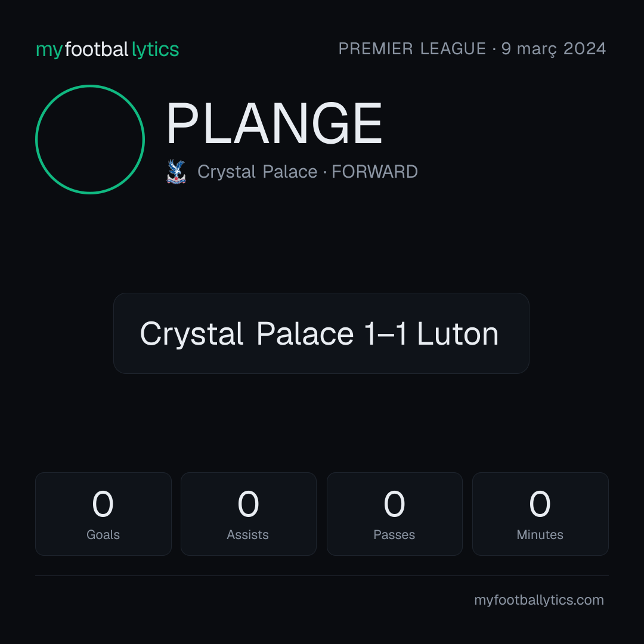Click the PLANGE player name heading
Viewport: 644px width, 644px height.
click(274, 123)
